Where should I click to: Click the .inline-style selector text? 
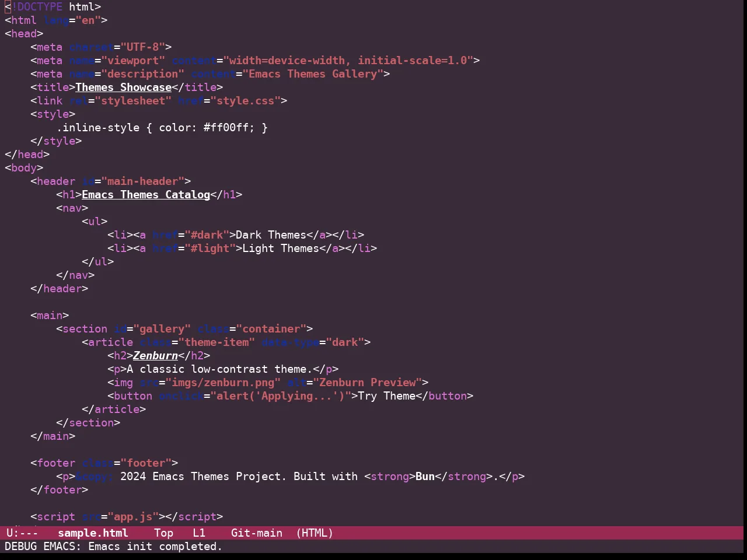tap(98, 128)
